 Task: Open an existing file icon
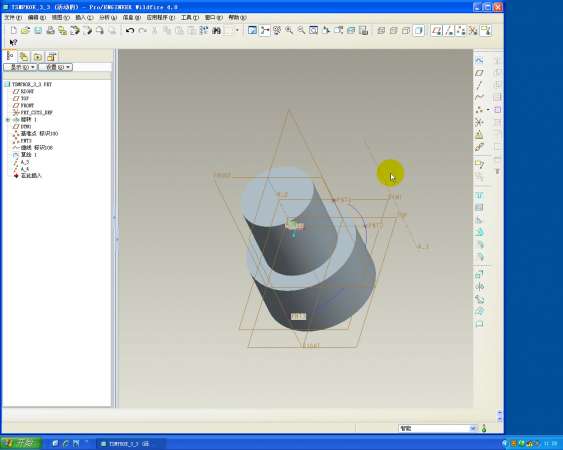[25, 31]
